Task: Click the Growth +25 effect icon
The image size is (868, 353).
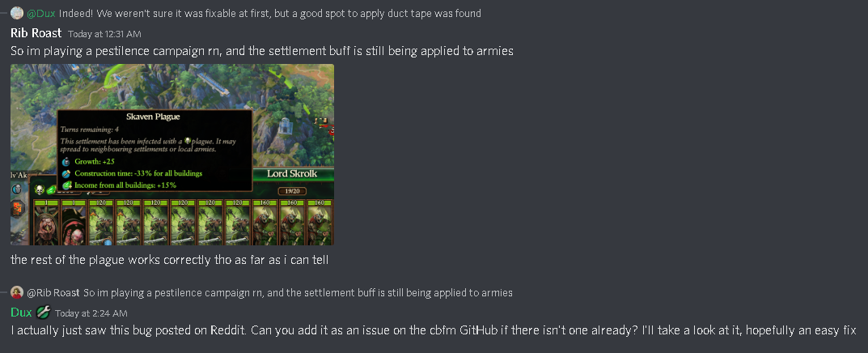Action: point(66,162)
